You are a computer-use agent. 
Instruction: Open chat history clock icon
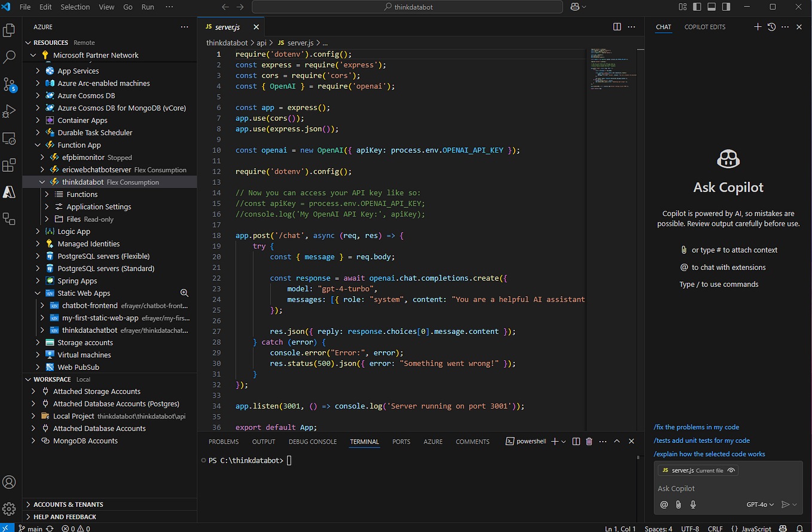pyautogui.click(x=771, y=27)
